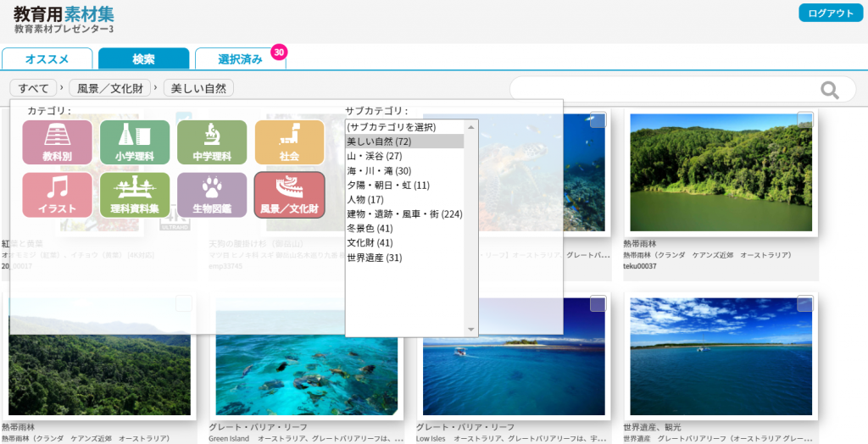Click the 風景／文化財 breadcrumb button

[109, 88]
